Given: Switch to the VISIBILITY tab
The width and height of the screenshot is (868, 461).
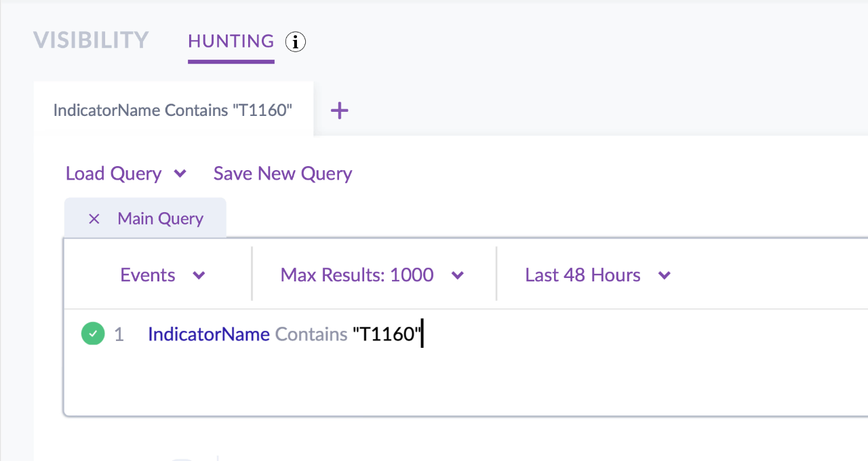Looking at the screenshot, I should [91, 41].
